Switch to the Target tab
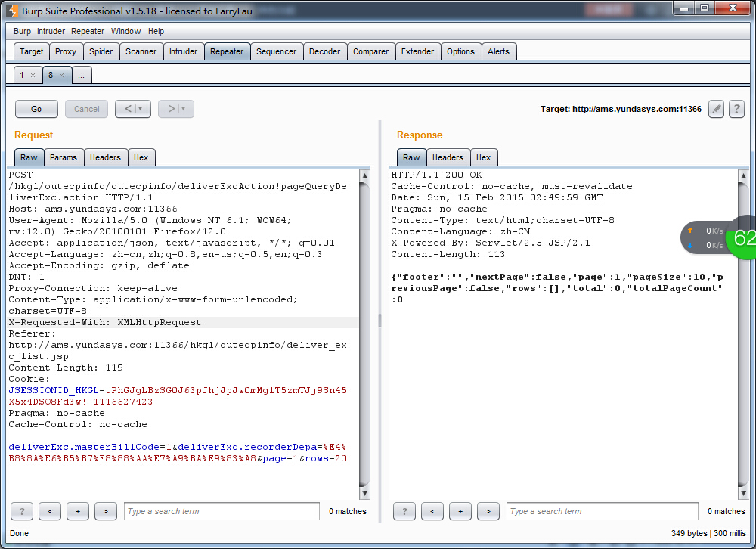 [x=31, y=51]
